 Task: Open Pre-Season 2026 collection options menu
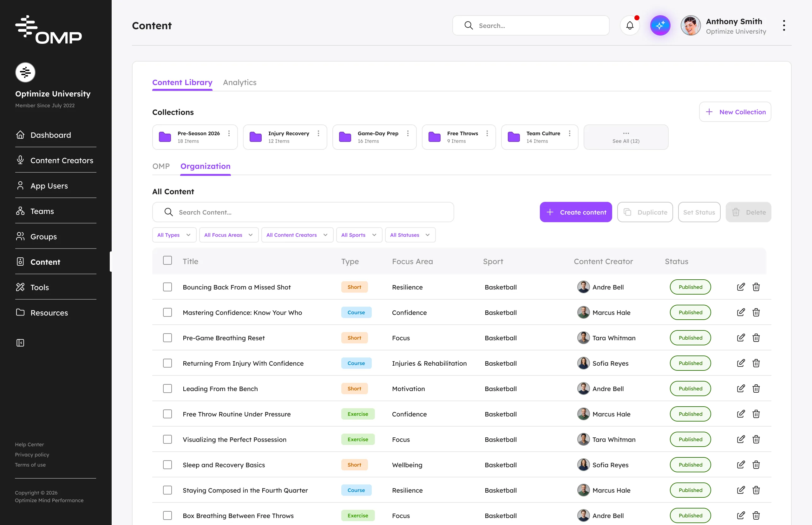coord(229,133)
